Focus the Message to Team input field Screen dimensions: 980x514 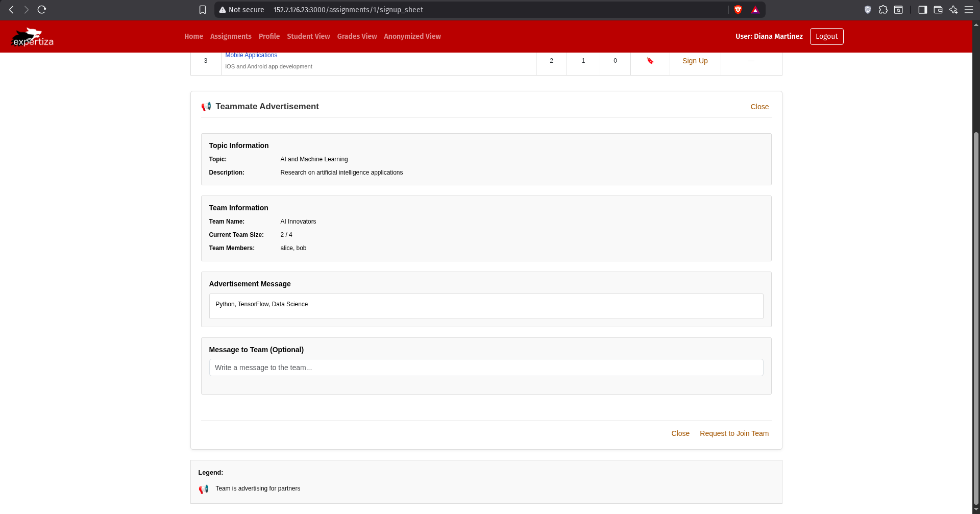[486, 368]
